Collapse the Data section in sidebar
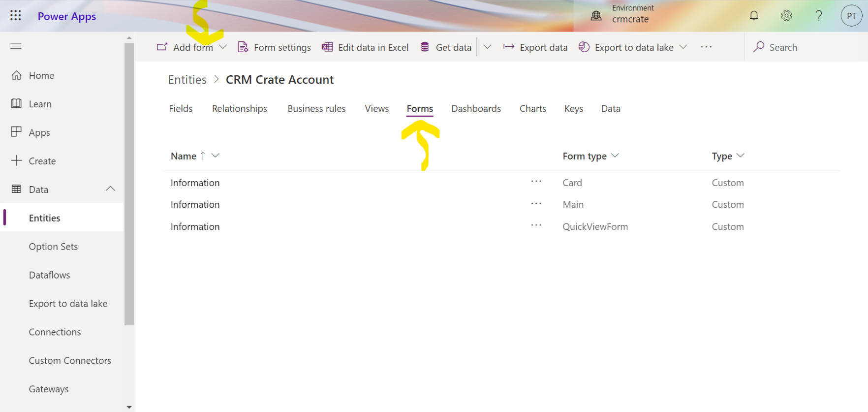 110,189
